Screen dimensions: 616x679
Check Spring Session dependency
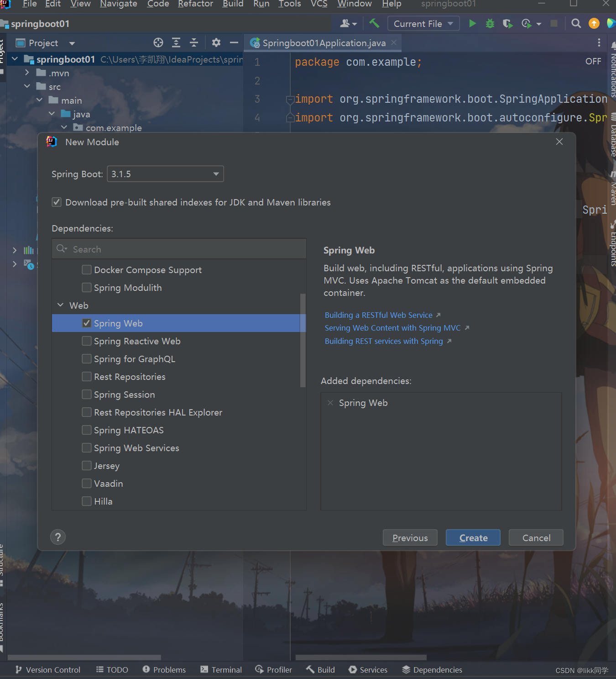tap(87, 395)
